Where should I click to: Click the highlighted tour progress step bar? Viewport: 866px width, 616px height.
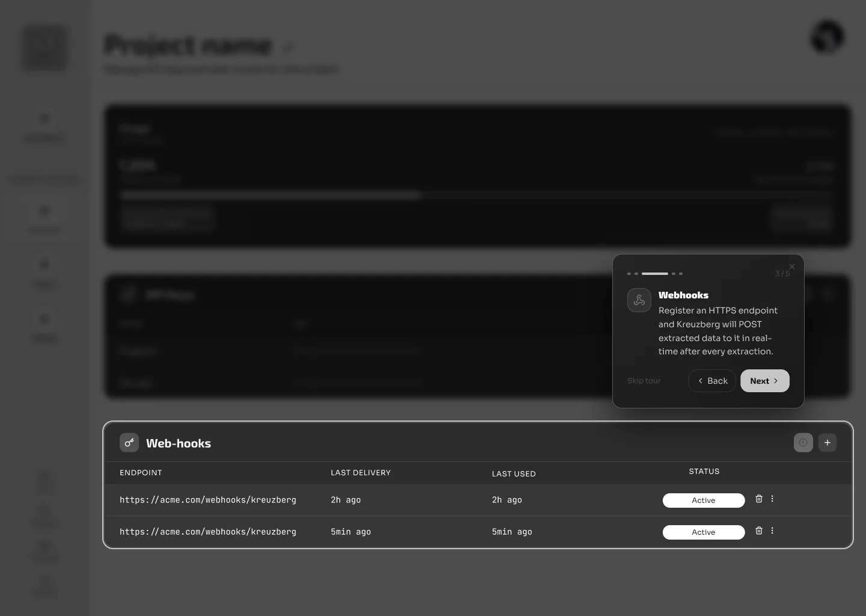point(655,274)
